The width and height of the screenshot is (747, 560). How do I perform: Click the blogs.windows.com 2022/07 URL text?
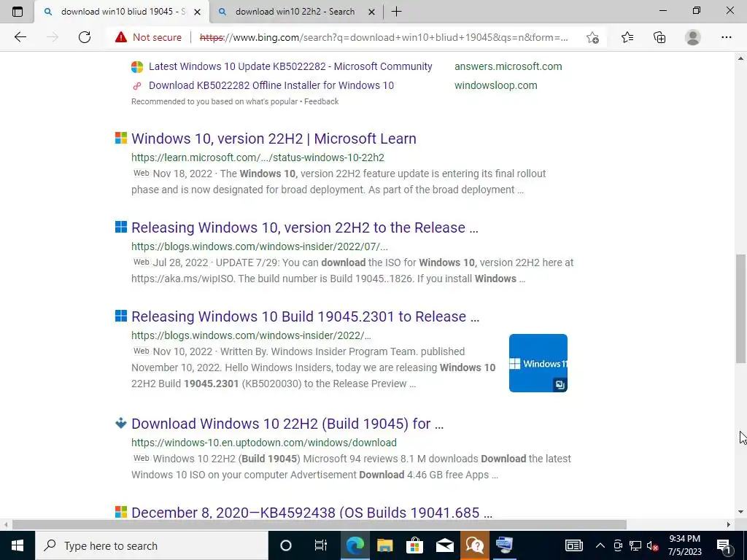[260, 246]
